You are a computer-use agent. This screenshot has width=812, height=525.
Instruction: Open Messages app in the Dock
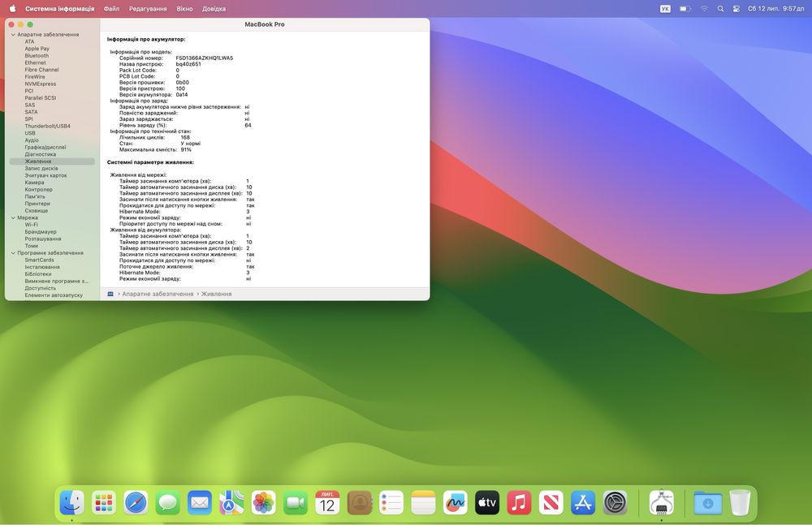coord(168,502)
